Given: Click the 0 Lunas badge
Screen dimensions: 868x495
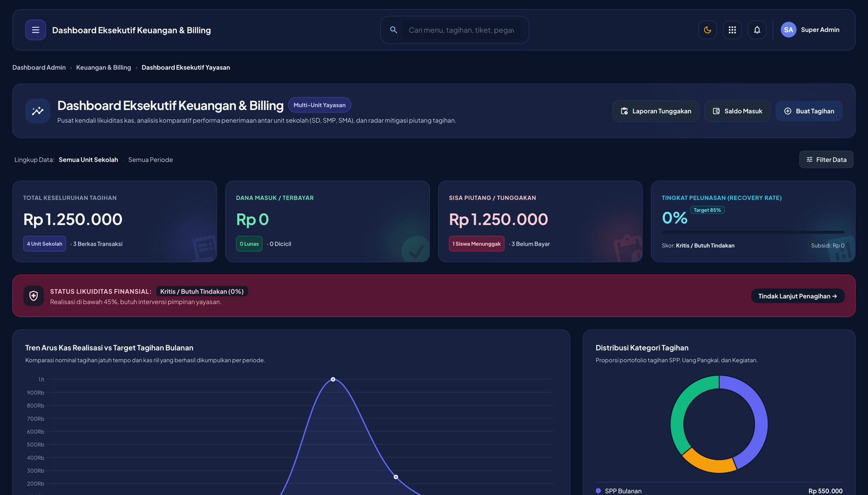Looking at the screenshot, I should click(249, 244).
